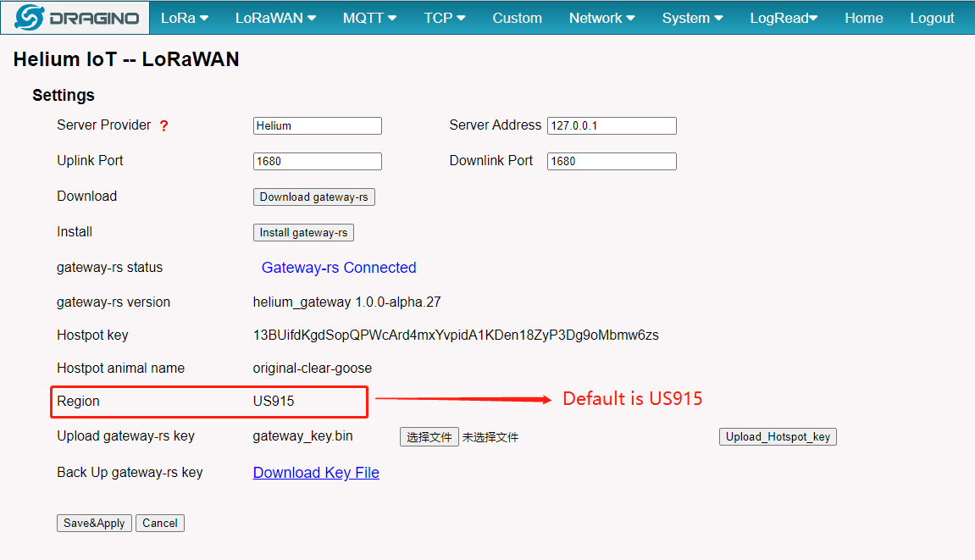Screen dimensions: 975x560
Task: Expand the LoRaWAN menu
Action: (x=275, y=18)
